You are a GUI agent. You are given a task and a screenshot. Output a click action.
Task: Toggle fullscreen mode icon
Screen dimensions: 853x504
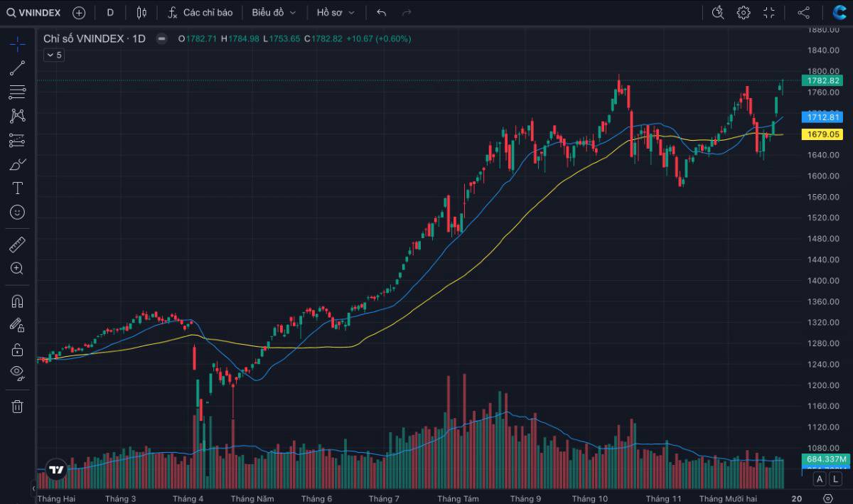[769, 12]
